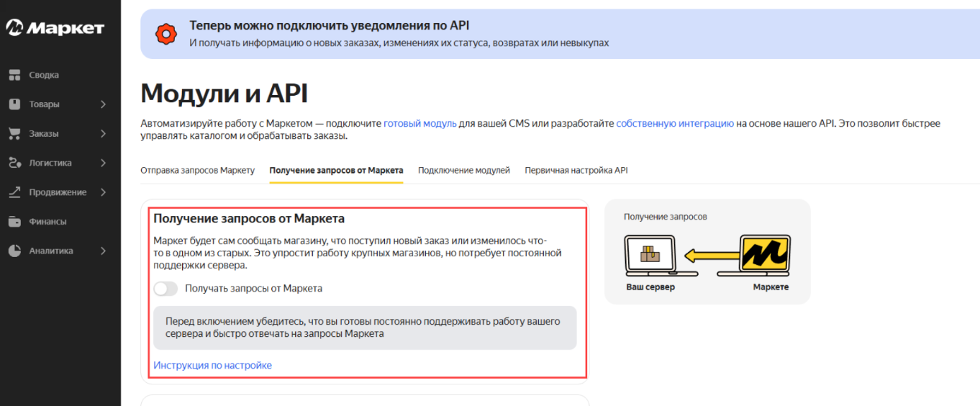
Task: Click the Товары label in sidebar
Action: tap(45, 104)
